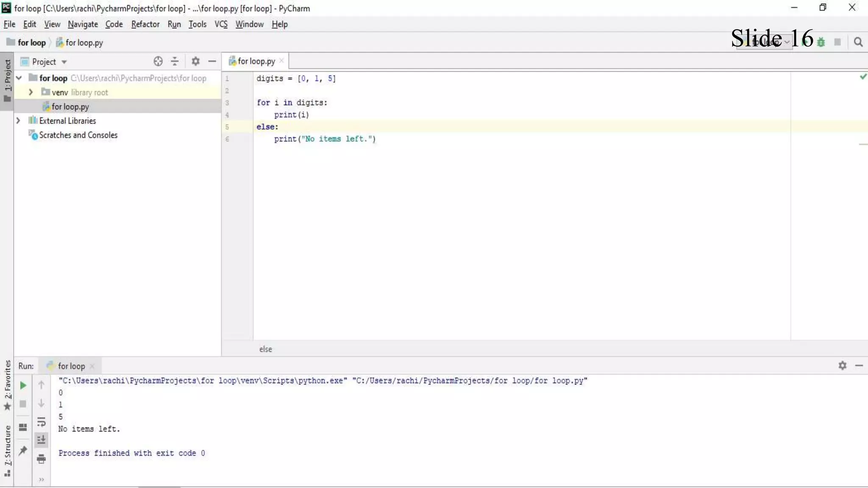Open the Z: Structure side tool window
868x488 pixels.
click(7, 451)
